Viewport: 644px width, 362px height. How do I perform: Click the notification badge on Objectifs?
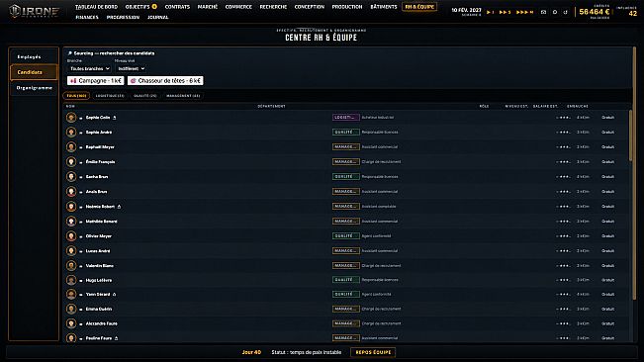pyautogui.click(x=154, y=7)
